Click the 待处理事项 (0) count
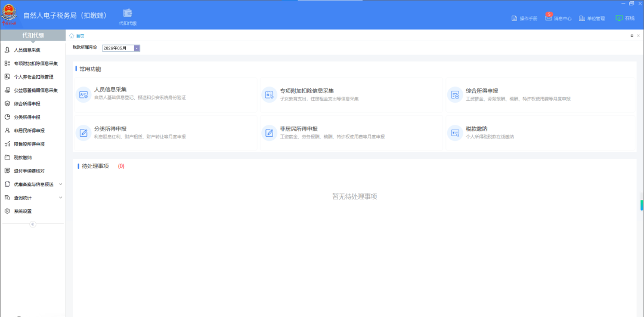644x317 pixels. point(121,166)
